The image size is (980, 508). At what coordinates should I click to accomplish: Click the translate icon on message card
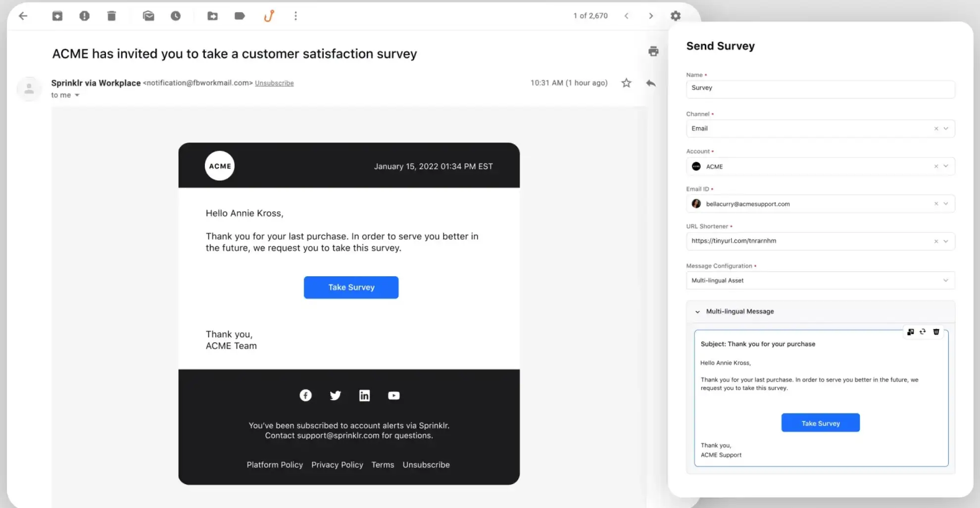[x=910, y=332]
